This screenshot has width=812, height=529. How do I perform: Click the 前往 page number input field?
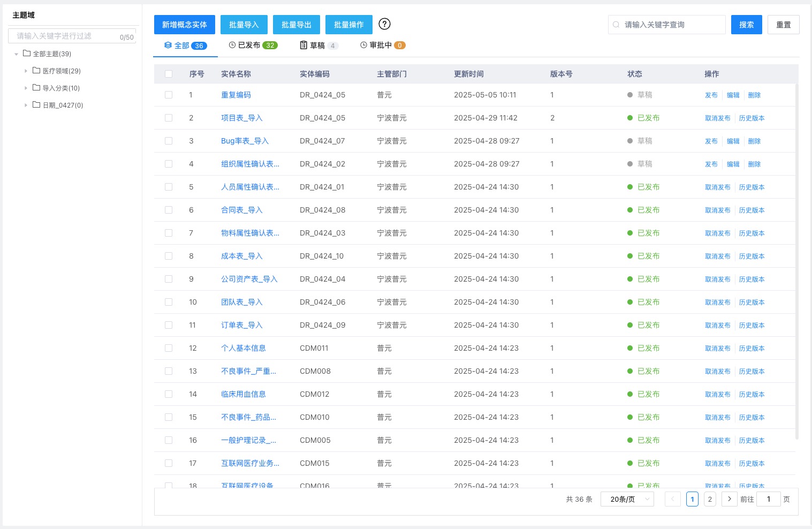coord(769,499)
